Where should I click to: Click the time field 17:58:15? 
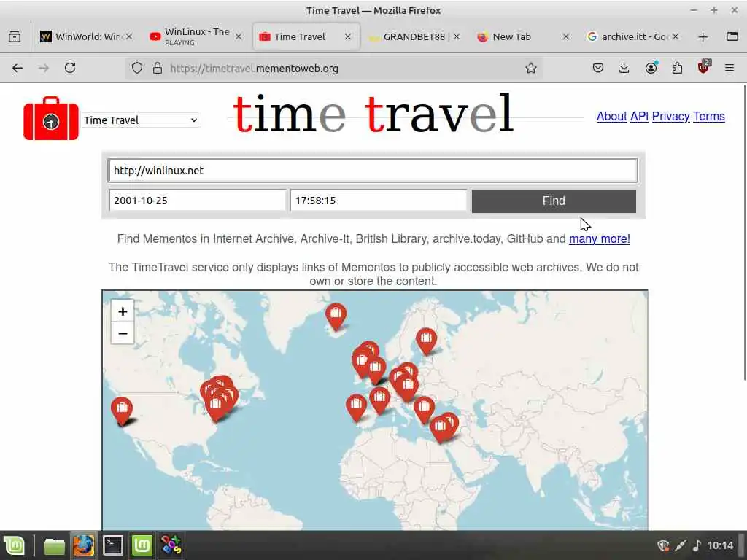(379, 201)
